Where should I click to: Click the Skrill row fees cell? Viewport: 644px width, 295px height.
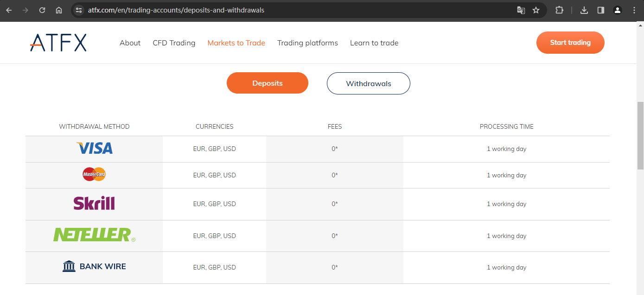[335, 204]
